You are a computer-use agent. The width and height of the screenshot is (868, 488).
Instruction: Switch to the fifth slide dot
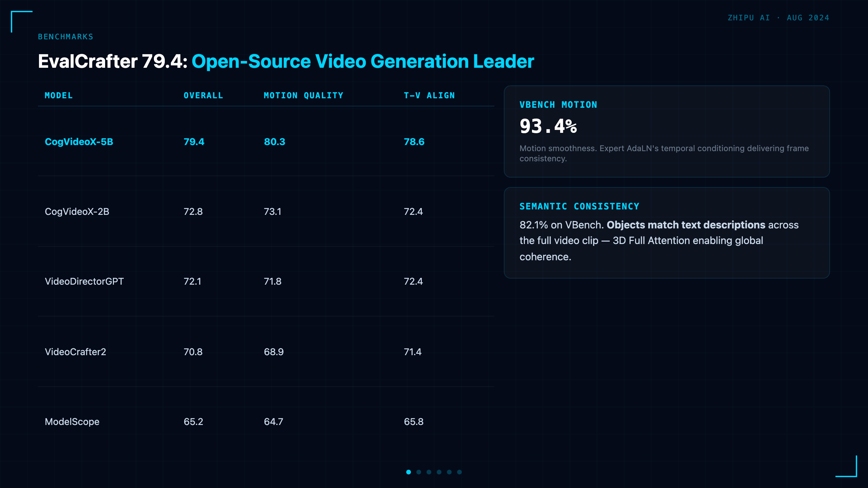point(449,472)
